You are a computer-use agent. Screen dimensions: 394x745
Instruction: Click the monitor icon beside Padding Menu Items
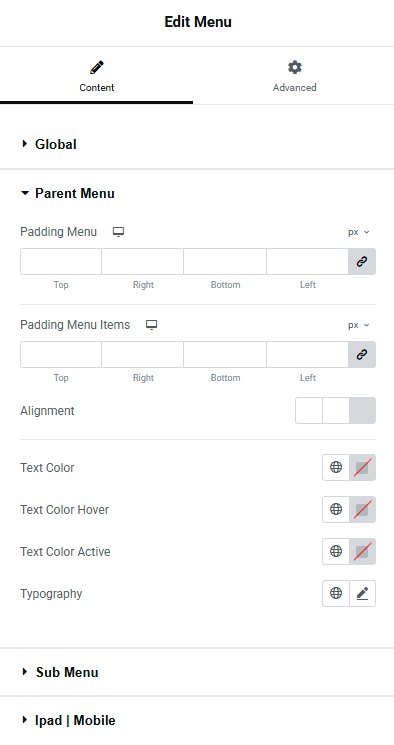(152, 325)
